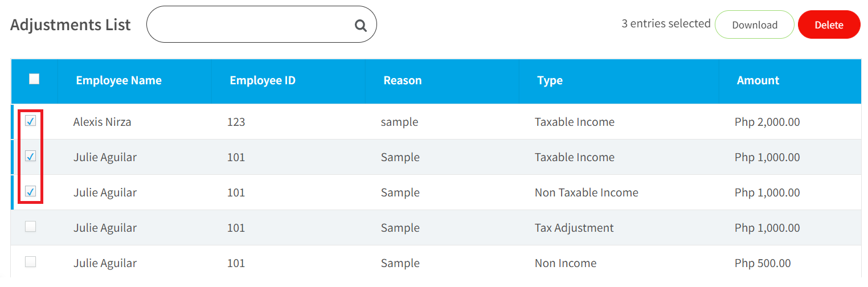Toggle the select-all header checkbox

tap(34, 79)
